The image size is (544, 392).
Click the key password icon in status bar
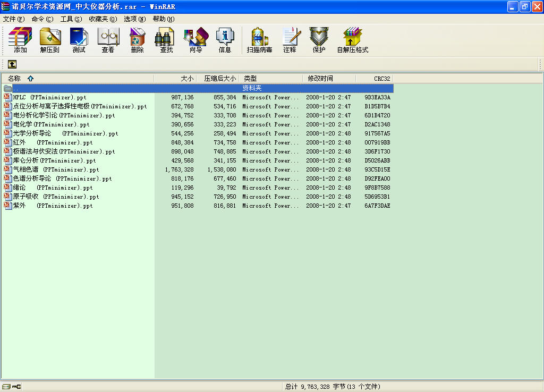pos(16,387)
